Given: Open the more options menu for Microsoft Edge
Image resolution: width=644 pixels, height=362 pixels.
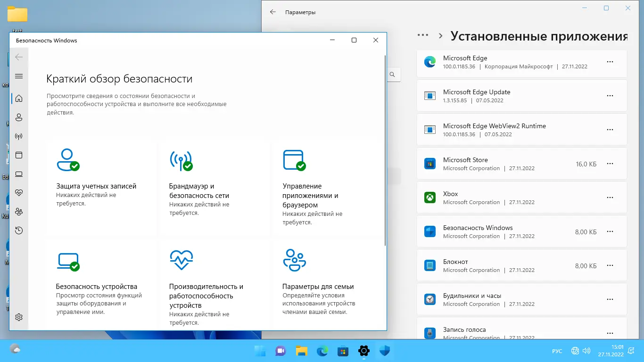Looking at the screenshot, I should pyautogui.click(x=610, y=62).
